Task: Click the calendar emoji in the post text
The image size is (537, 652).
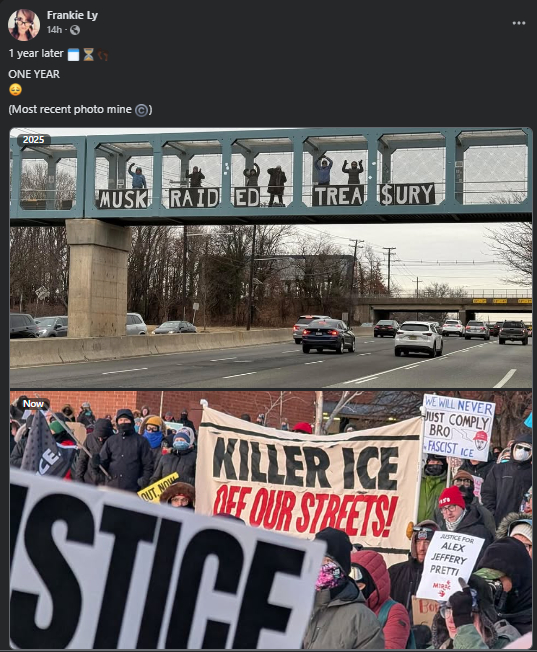Action: tap(73, 54)
